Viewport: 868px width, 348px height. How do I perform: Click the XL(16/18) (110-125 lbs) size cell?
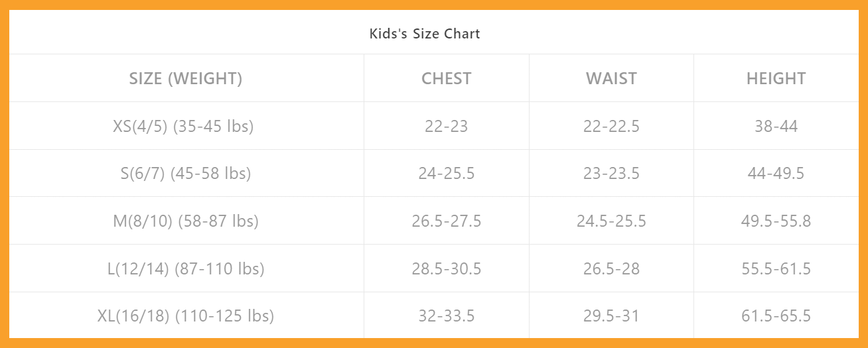(x=186, y=316)
